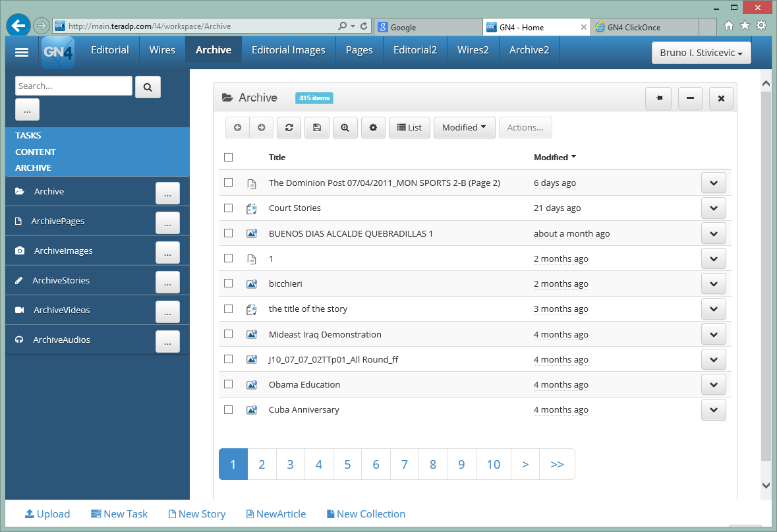Refresh the Archive list
The image size is (777, 532).
point(289,127)
